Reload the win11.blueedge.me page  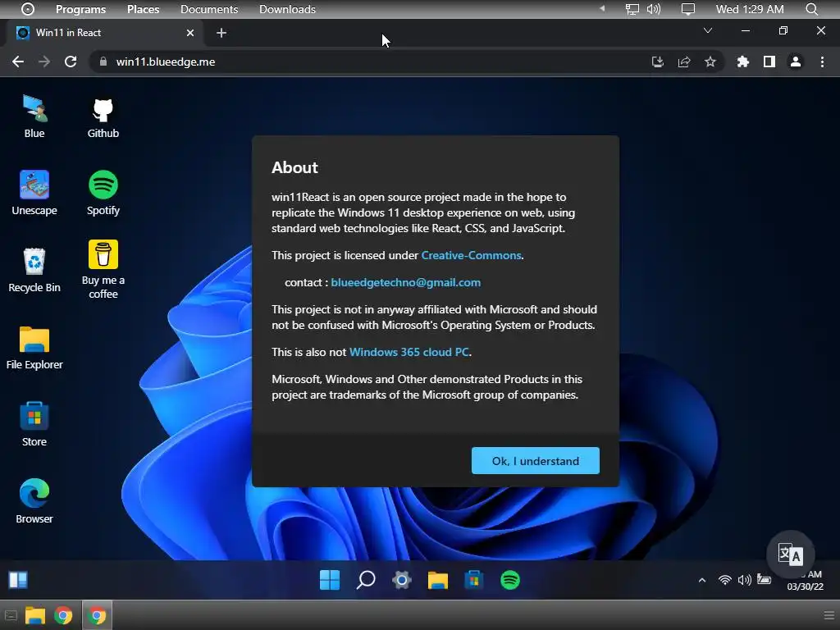71,62
